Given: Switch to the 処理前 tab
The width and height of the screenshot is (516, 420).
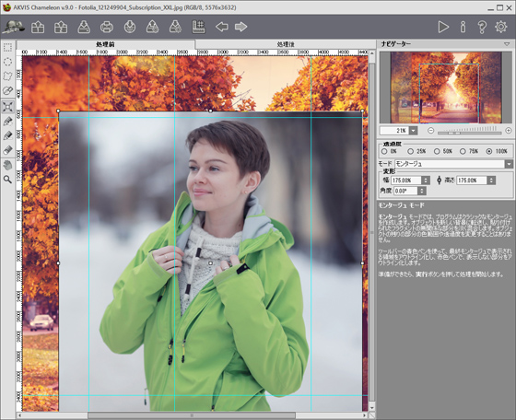Looking at the screenshot, I should tap(106, 44).
